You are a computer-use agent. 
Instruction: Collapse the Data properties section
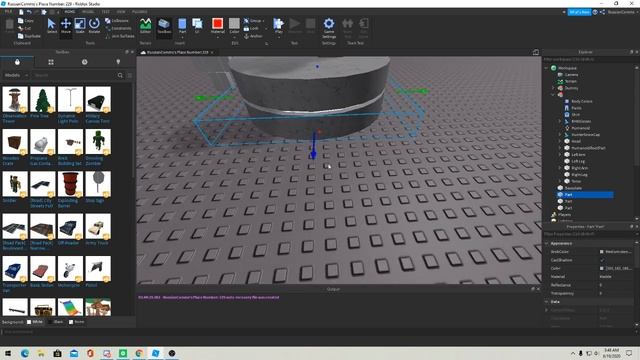[x=547, y=302]
